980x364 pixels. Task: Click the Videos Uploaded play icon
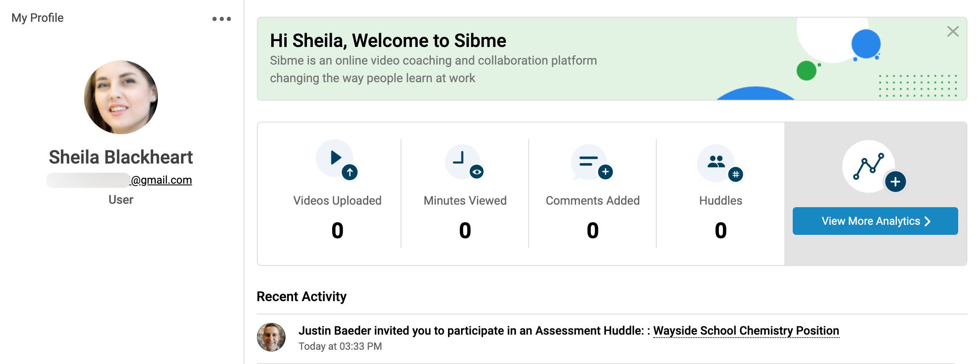pyautogui.click(x=335, y=158)
